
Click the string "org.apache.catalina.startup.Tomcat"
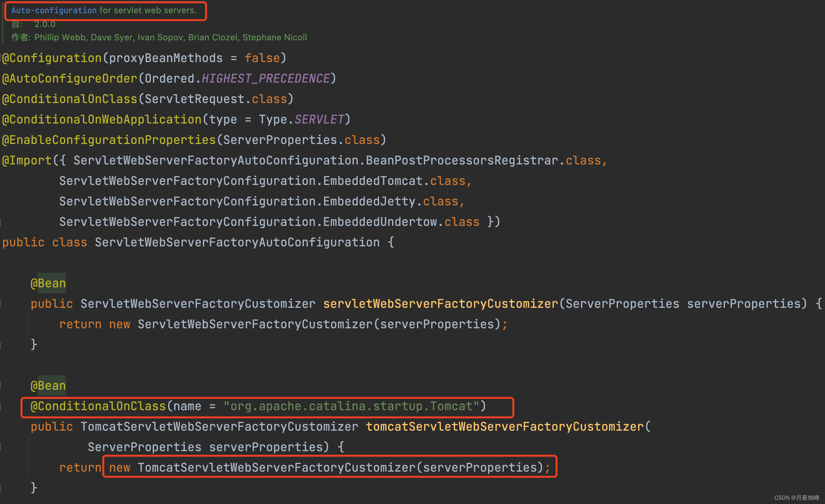click(x=351, y=406)
